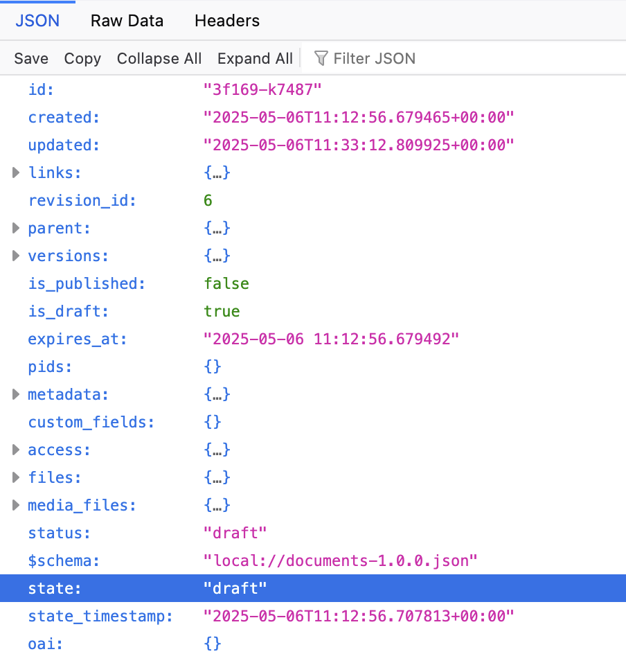Expand the files node triangle
The height and width of the screenshot is (672, 626).
(16, 477)
